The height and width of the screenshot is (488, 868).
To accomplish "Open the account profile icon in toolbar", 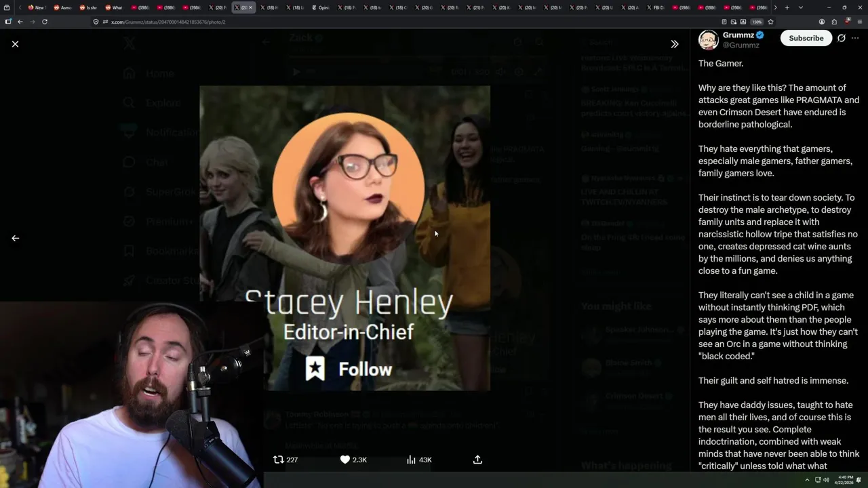I will (x=822, y=22).
